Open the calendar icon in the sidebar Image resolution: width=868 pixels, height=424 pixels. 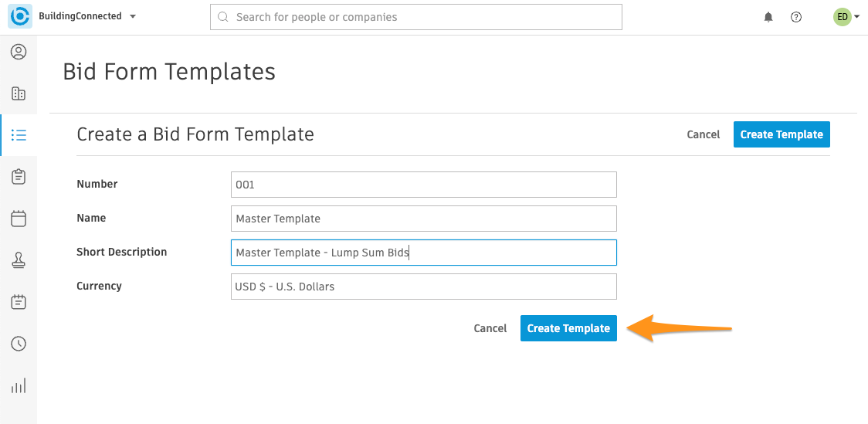click(x=19, y=218)
